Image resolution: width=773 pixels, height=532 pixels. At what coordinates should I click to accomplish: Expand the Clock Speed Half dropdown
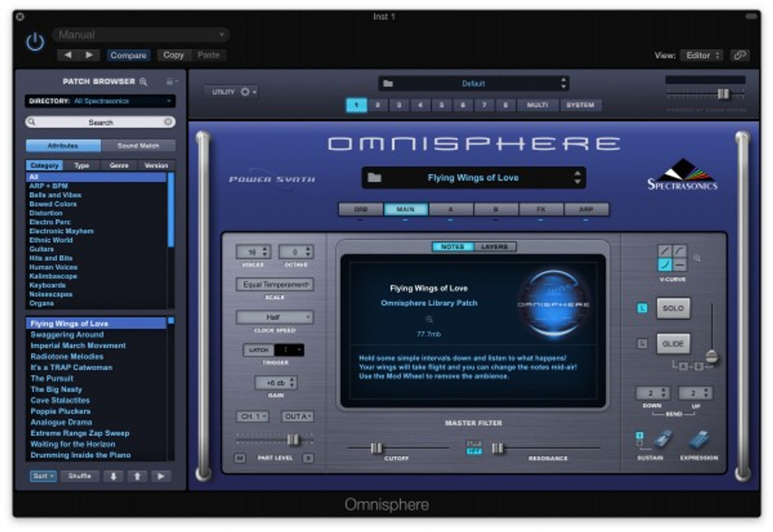coord(275,317)
